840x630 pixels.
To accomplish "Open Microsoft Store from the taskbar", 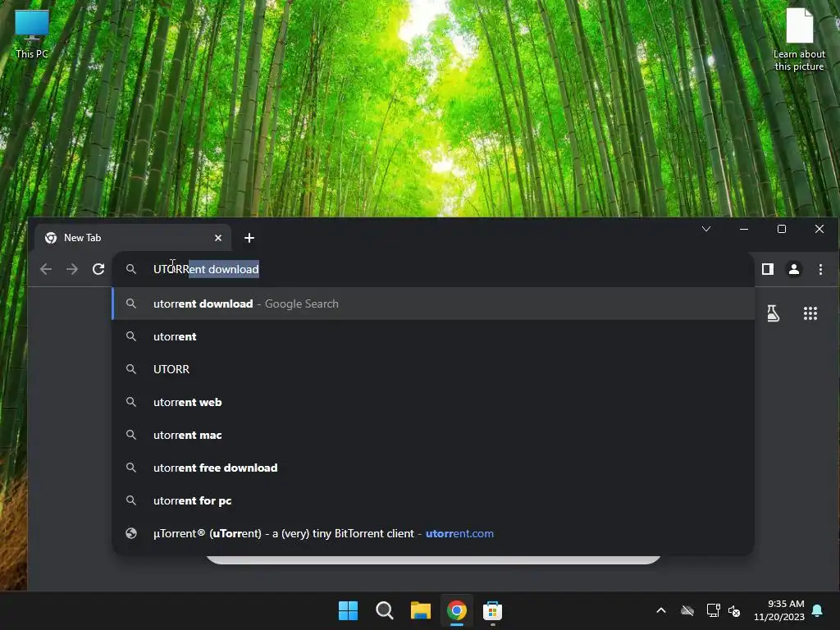I will coord(492,610).
